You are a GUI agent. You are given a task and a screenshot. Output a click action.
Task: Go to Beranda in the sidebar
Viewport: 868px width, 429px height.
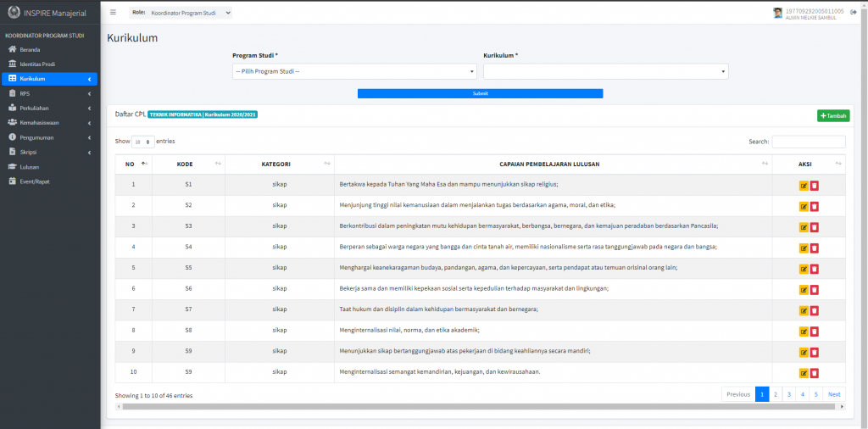point(49,50)
